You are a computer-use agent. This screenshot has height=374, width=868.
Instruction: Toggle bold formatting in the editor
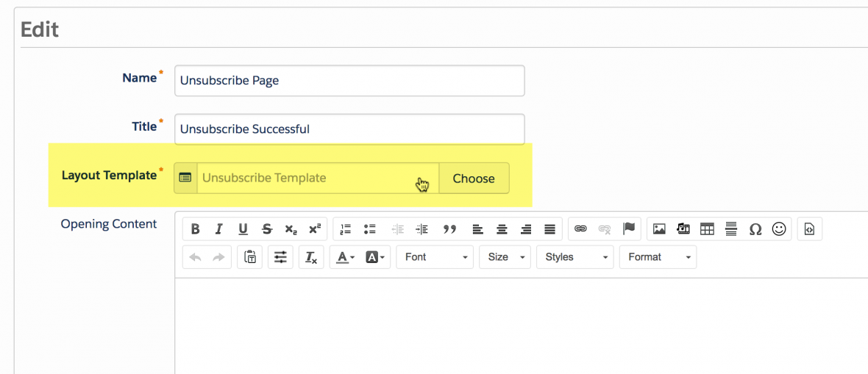pos(195,229)
